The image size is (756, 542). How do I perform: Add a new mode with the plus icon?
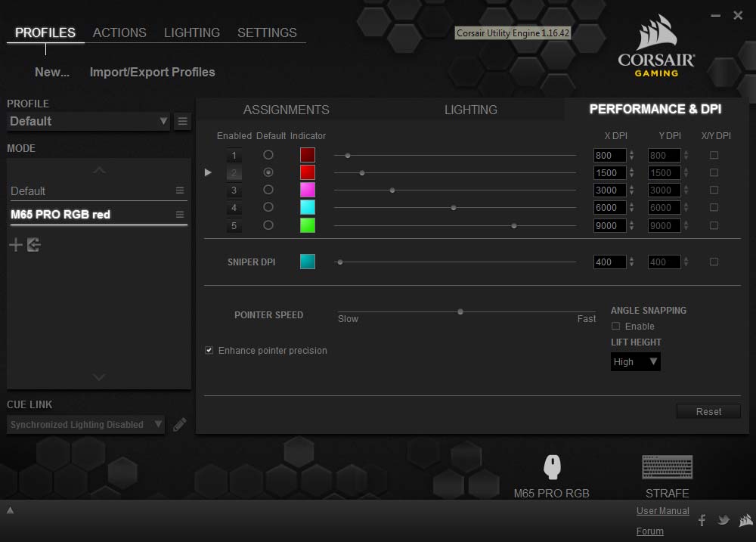click(15, 245)
